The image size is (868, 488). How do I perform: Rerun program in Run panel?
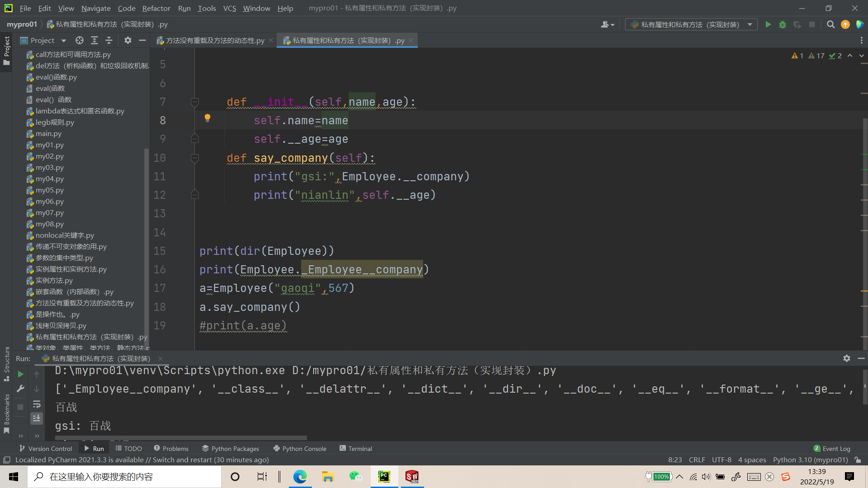[20, 374]
